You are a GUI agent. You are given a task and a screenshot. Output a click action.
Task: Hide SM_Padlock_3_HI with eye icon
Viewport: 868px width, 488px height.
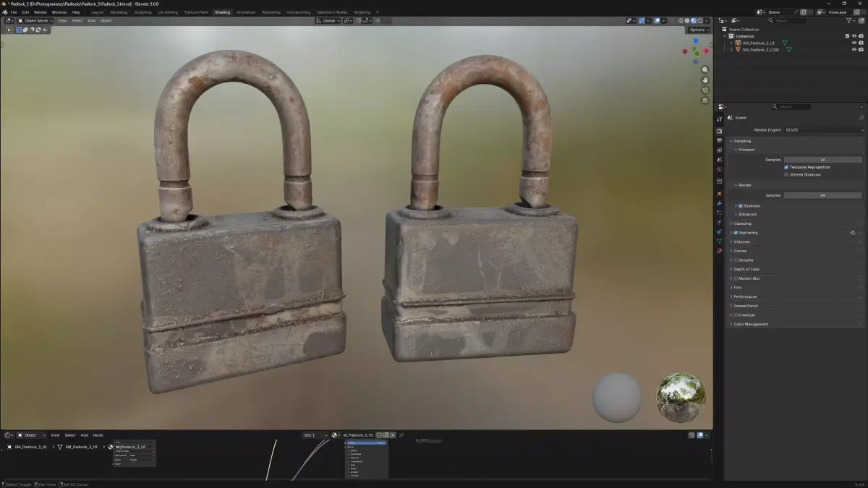pyautogui.click(x=854, y=43)
